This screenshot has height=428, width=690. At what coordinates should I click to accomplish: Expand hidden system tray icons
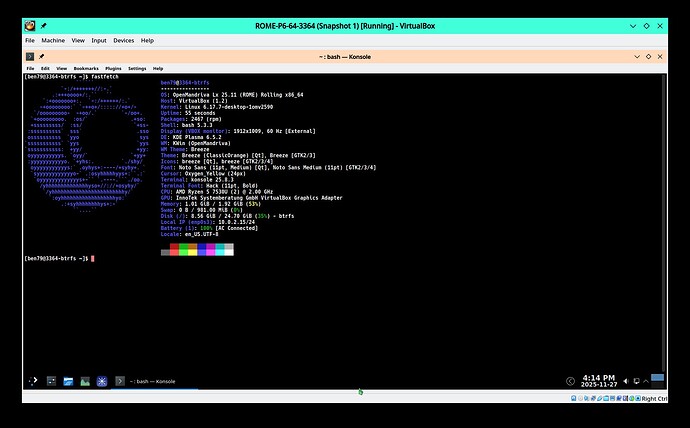[x=646, y=381]
